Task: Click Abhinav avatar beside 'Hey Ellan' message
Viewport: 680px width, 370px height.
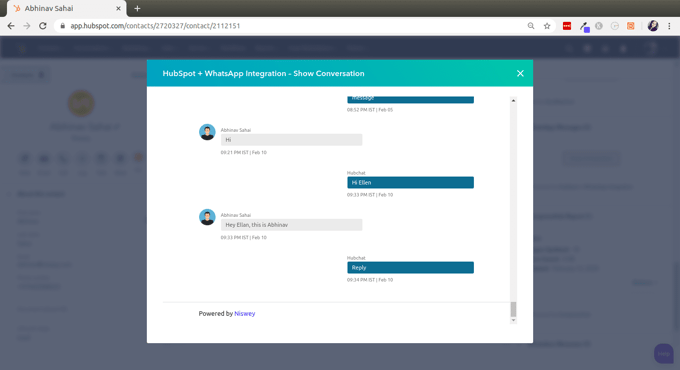Action: pos(207,217)
